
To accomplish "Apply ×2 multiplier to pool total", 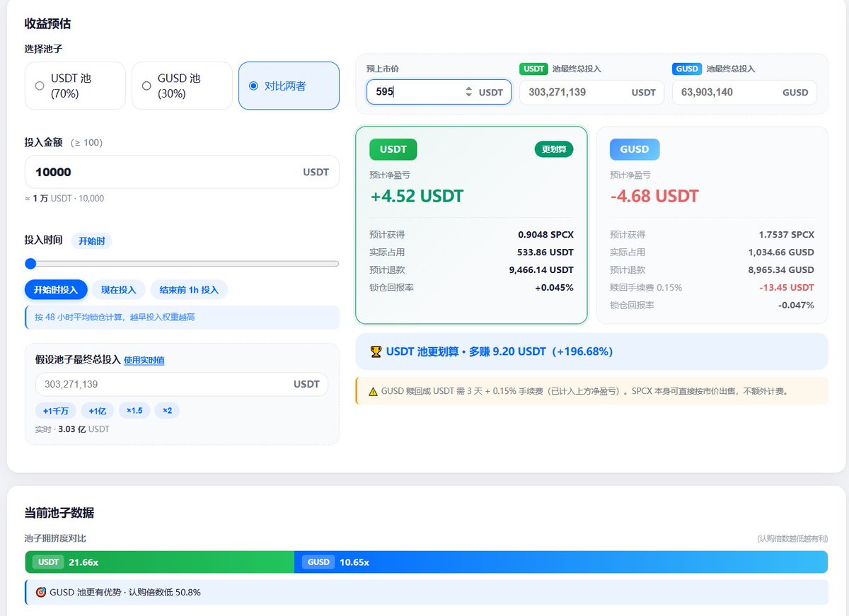I will (x=167, y=411).
